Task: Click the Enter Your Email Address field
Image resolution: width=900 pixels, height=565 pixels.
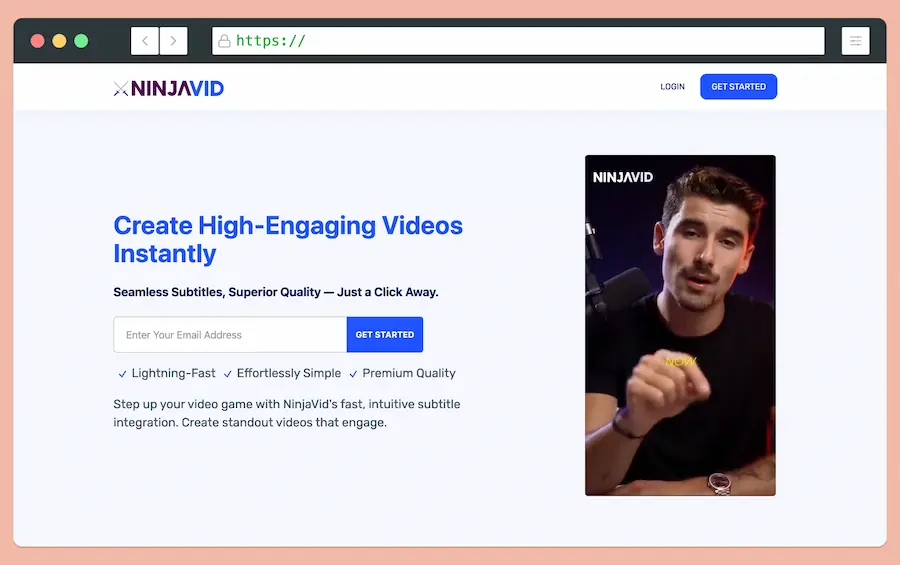Action: (230, 335)
